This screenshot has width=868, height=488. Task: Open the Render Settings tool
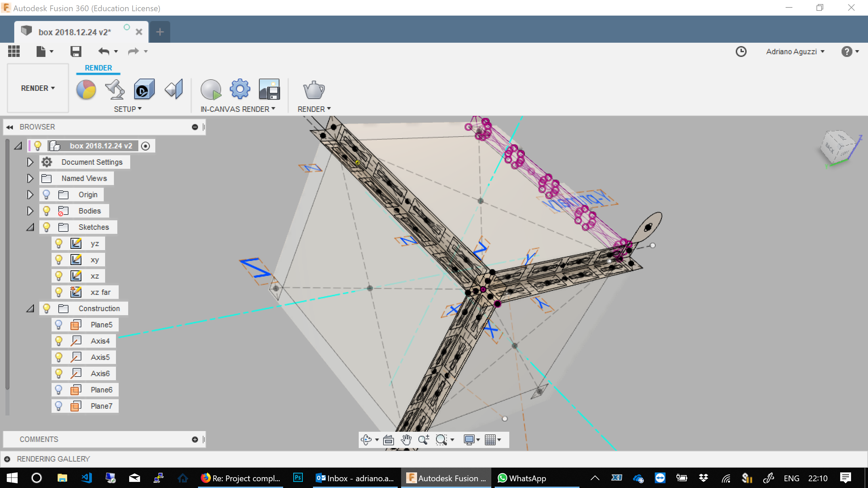coord(240,89)
